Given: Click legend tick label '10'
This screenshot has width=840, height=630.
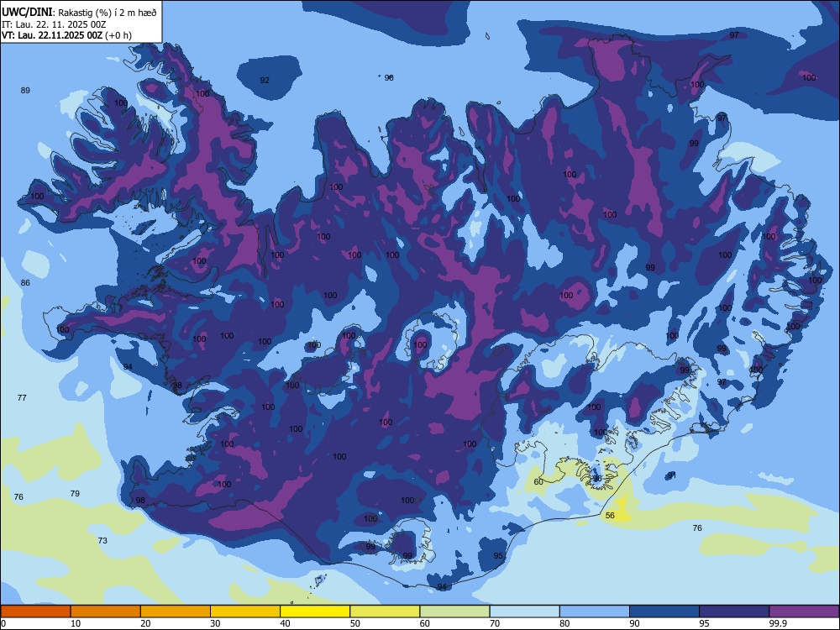Looking at the screenshot, I should click(76, 623).
